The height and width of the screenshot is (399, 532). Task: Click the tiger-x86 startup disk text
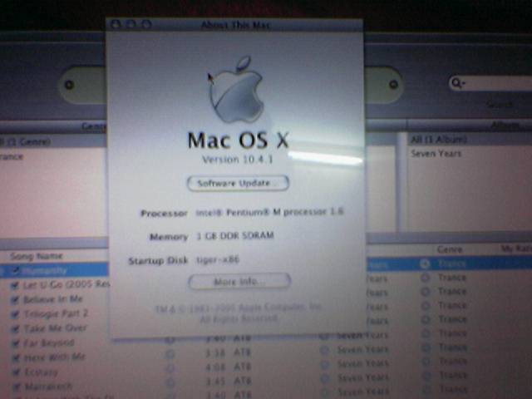[x=218, y=260]
